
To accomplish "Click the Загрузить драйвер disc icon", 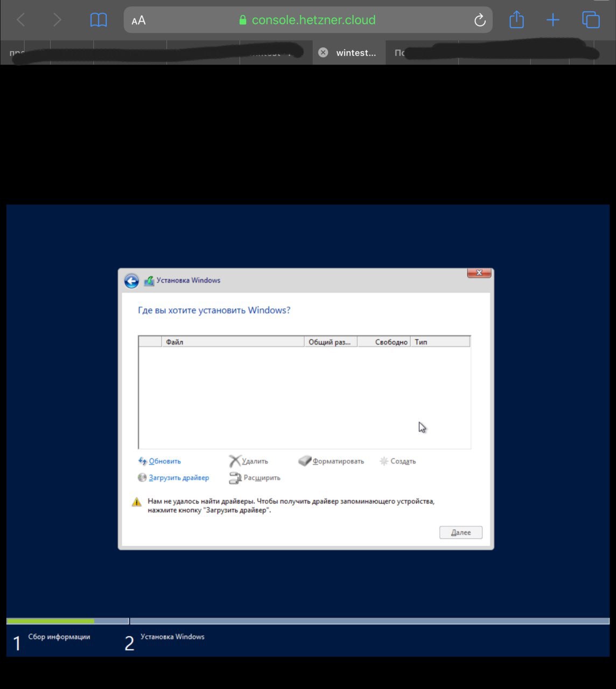I will point(143,477).
